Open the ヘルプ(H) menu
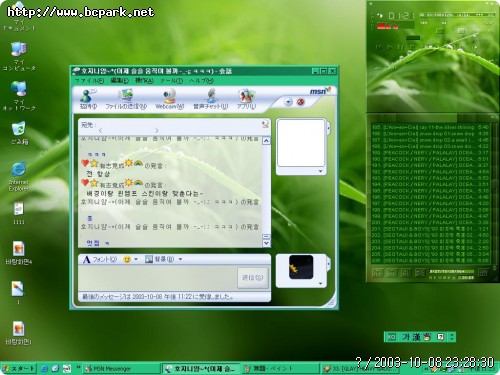The height and width of the screenshot is (375, 500). coord(201,80)
